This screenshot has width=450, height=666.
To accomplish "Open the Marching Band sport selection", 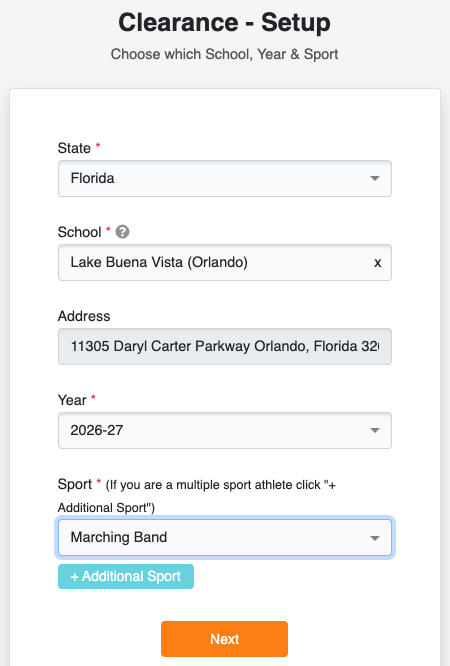I will [225, 537].
